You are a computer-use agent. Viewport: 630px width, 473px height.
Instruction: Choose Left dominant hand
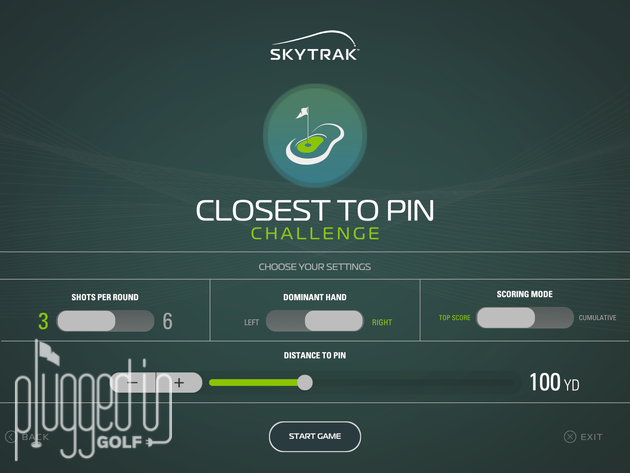pyautogui.click(x=252, y=322)
